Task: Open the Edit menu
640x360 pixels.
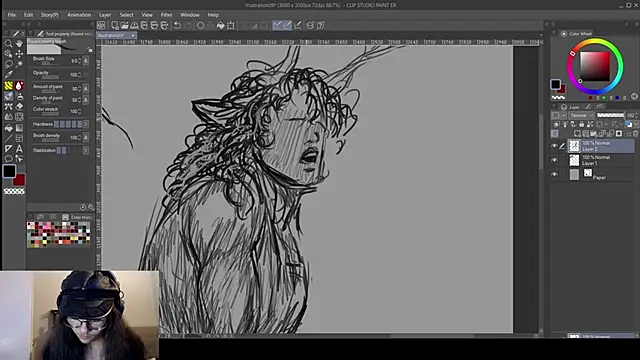Action: click(28, 15)
